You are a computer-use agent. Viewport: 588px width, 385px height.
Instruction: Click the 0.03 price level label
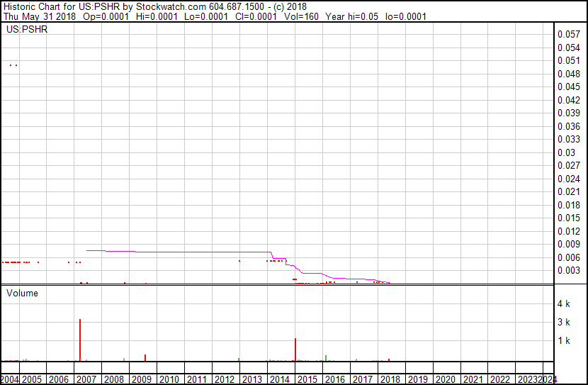(x=565, y=152)
